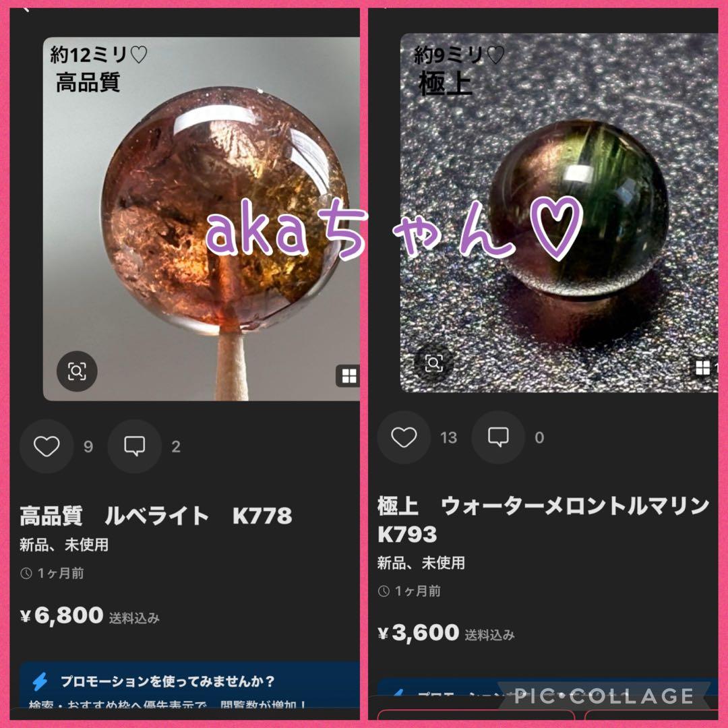Select title 極上 ウォーターメロントルマリン K793
Viewport: 728px width, 728px height.
543,520
